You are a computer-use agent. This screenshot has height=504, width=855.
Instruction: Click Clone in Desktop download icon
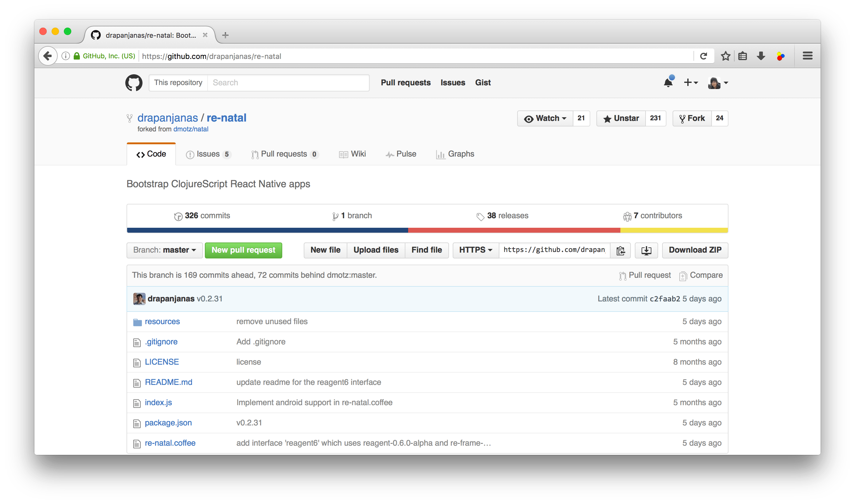pos(646,250)
